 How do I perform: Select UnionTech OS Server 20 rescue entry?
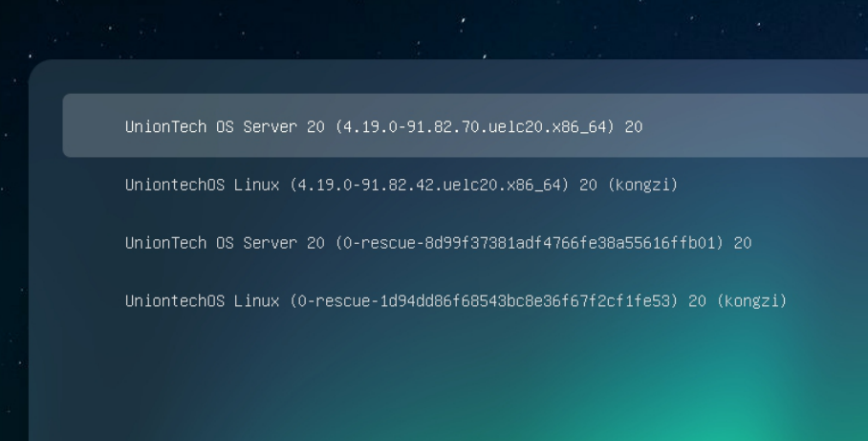[438, 243]
